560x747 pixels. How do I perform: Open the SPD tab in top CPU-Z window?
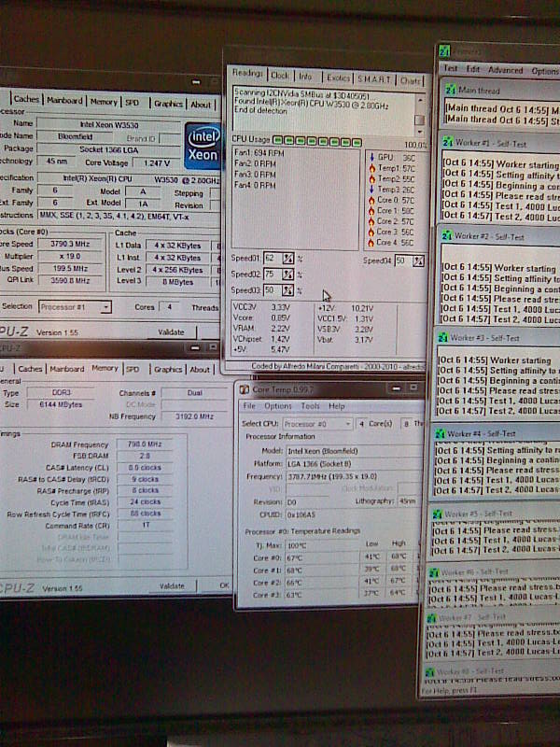click(132, 103)
